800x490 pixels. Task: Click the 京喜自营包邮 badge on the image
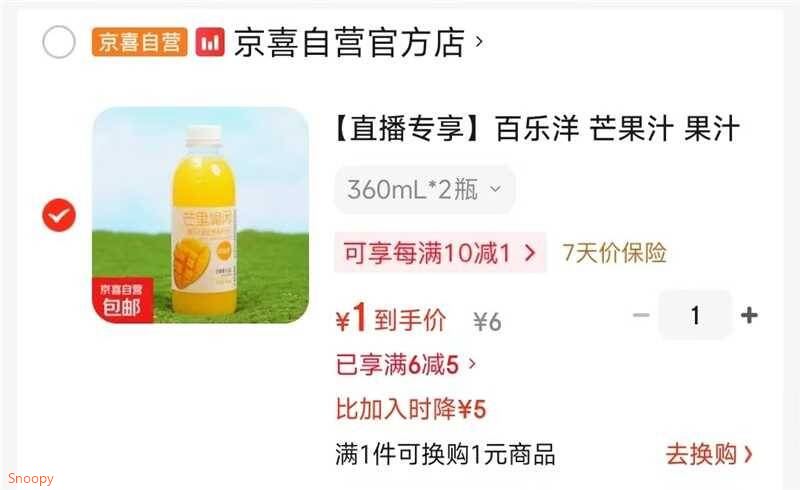pyautogui.click(x=122, y=300)
